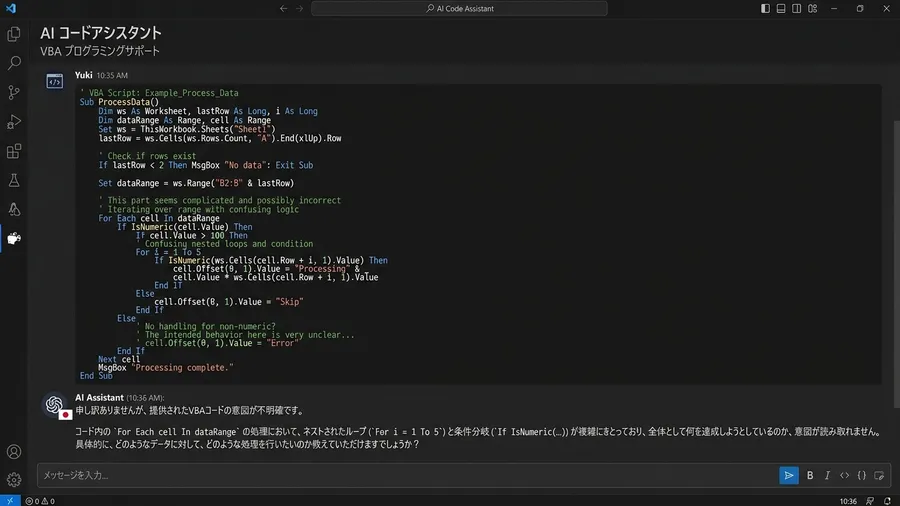Toggle italic formatting in message box
Image resolution: width=900 pixels, height=506 pixels.
(827, 475)
